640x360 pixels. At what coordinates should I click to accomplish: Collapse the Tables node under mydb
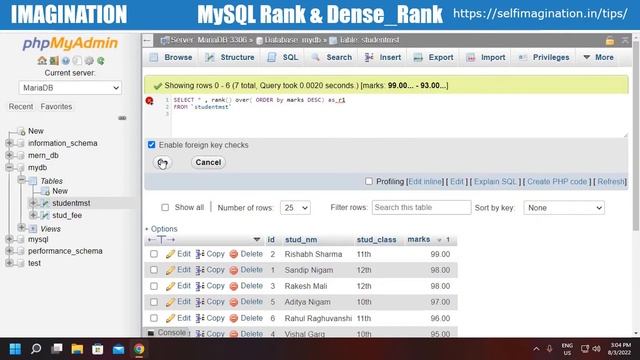tap(22, 180)
